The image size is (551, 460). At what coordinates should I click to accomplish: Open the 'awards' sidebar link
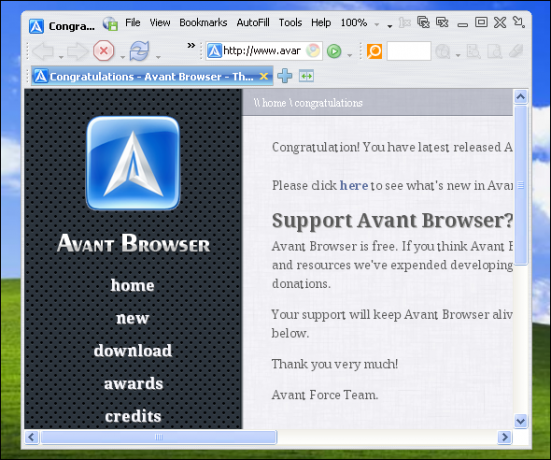(134, 383)
